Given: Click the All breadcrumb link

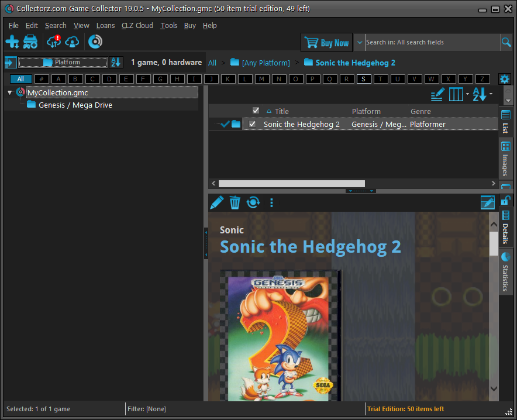Looking at the screenshot, I should click(x=212, y=63).
